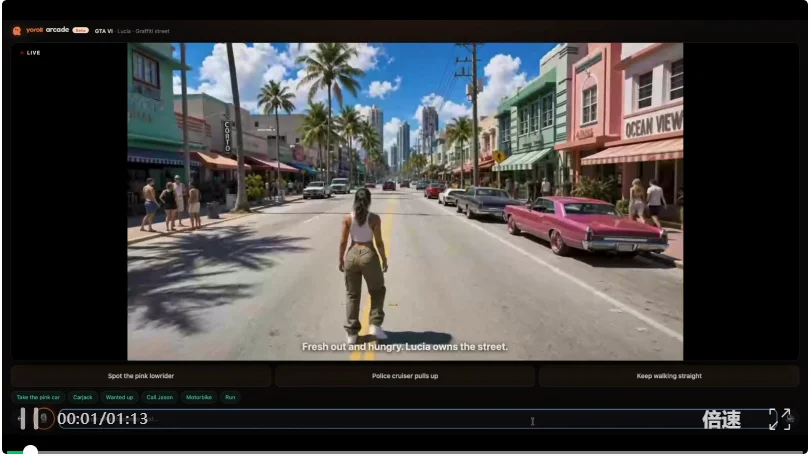Click the white video progress slider knob

click(30, 451)
